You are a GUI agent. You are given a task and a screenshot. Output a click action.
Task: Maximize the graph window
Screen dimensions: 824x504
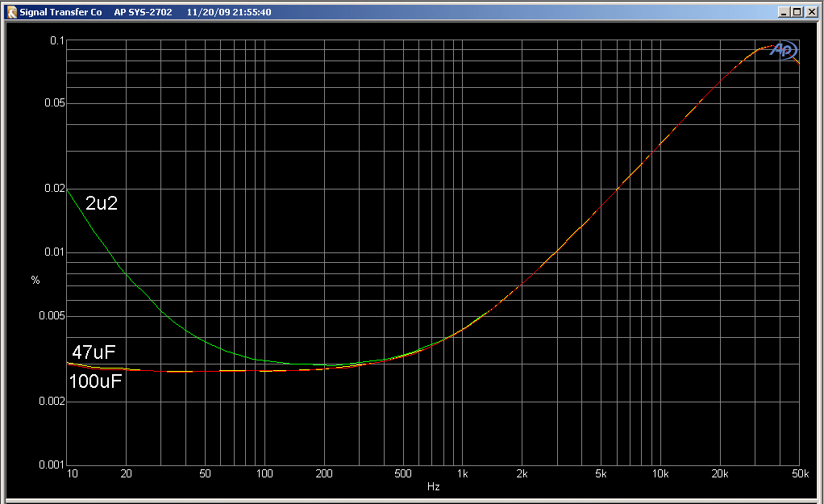(x=797, y=12)
